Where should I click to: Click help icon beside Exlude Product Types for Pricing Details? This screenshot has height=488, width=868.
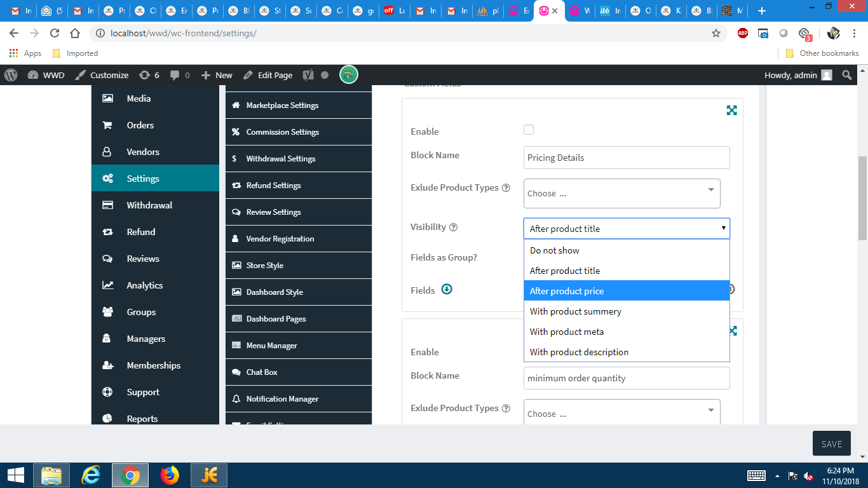point(506,188)
